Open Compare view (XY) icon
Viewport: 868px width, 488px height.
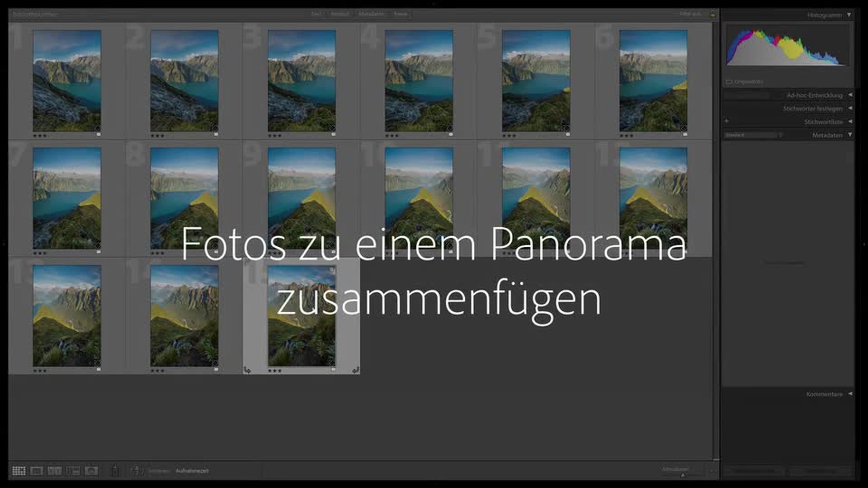click(x=55, y=471)
